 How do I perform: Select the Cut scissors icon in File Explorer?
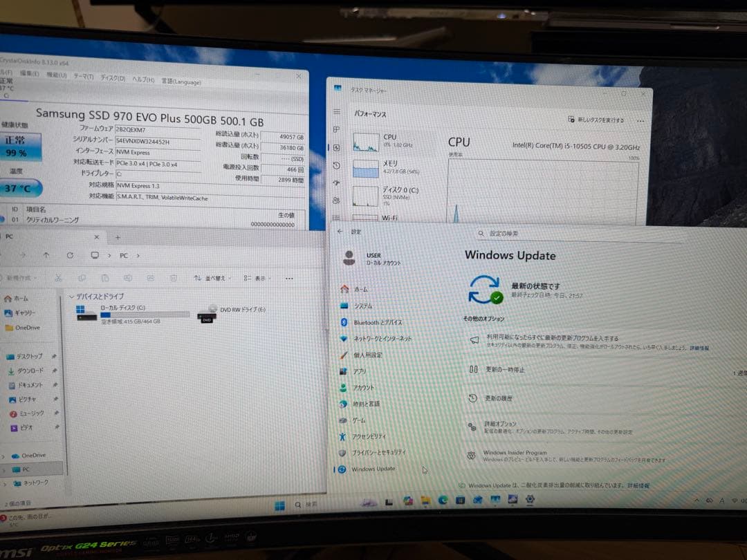click(59, 279)
